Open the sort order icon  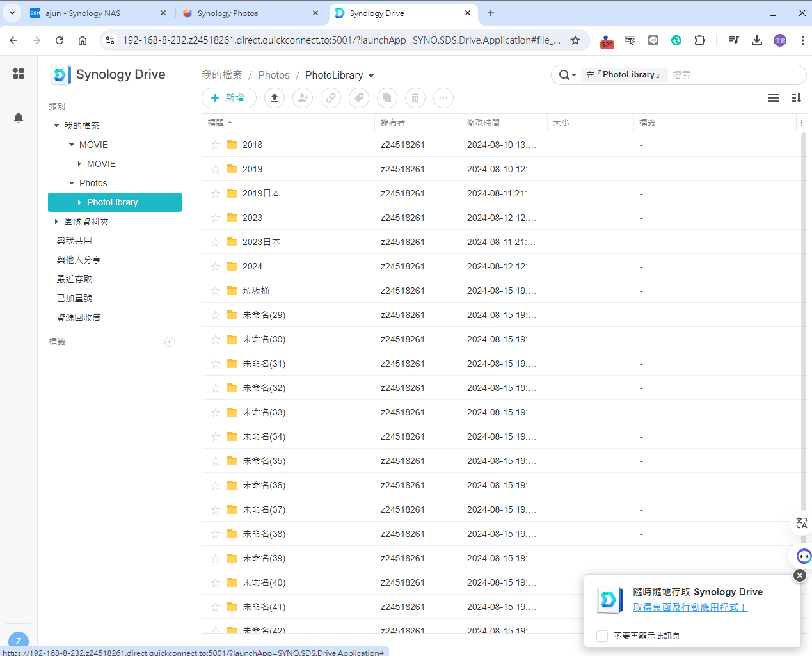coord(797,98)
